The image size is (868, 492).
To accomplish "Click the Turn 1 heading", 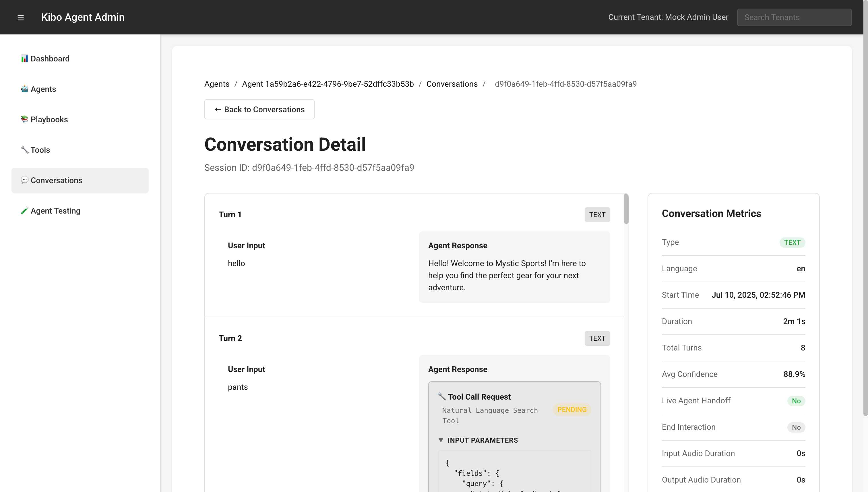I will 230,215.
